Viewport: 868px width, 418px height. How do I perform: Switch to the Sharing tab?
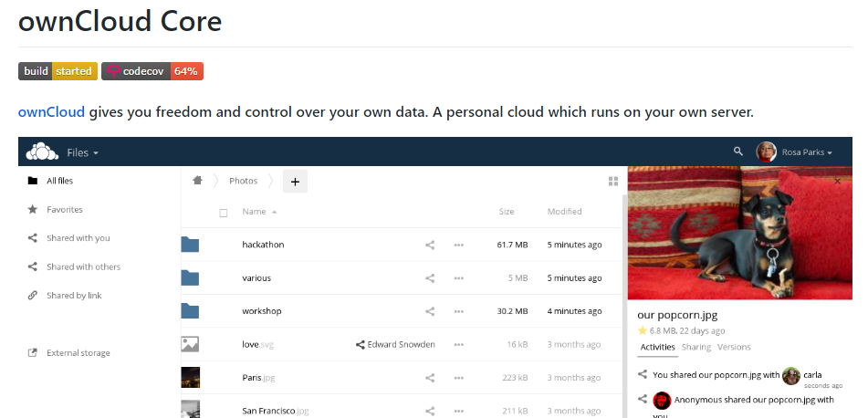tap(695, 347)
